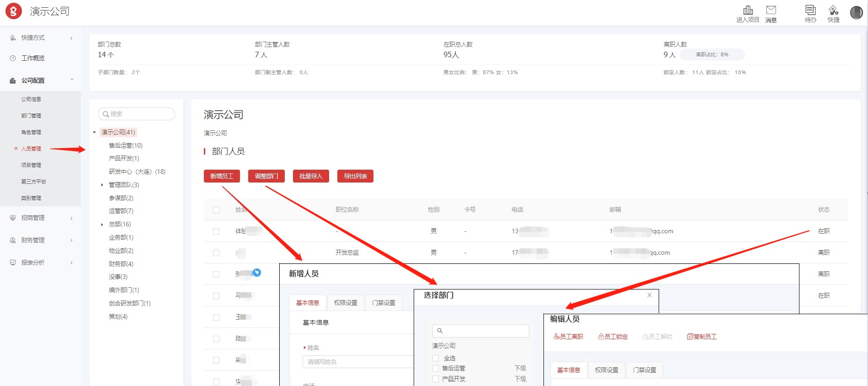This screenshot has width=868, height=386.
Task: Click the 复制员工 copy icon
Action: click(x=690, y=337)
